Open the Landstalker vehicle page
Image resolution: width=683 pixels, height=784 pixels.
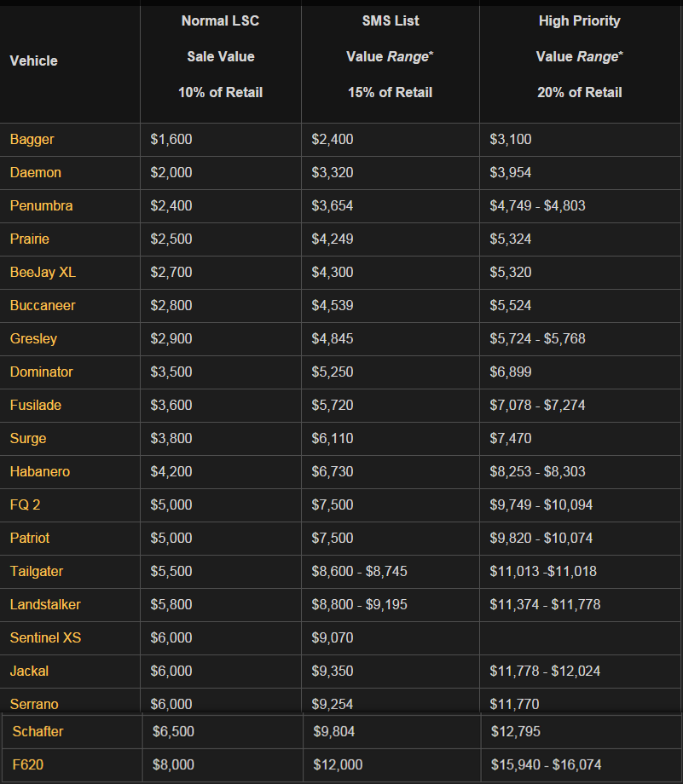coord(45,604)
